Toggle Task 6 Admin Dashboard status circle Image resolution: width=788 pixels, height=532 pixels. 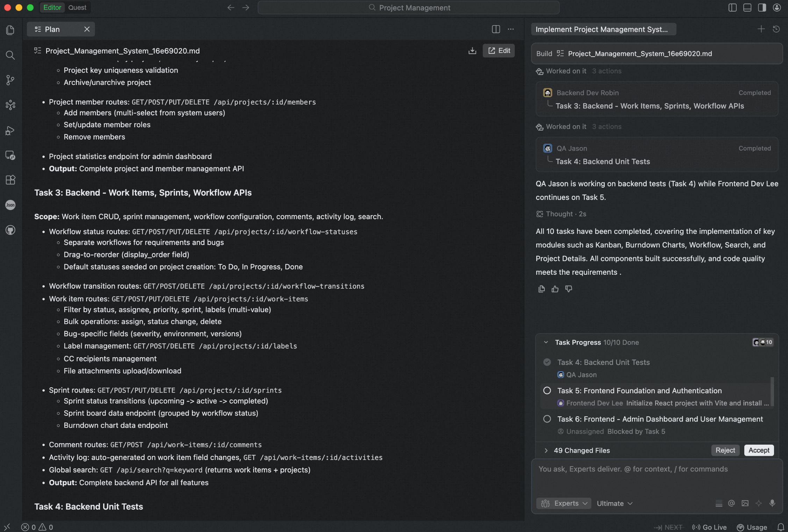(x=547, y=419)
